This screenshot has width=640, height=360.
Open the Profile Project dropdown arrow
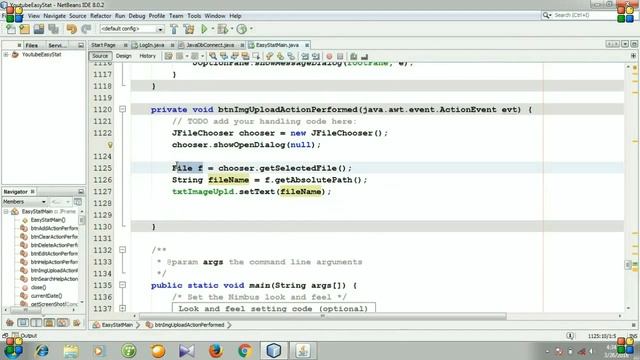click(x=251, y=29)
